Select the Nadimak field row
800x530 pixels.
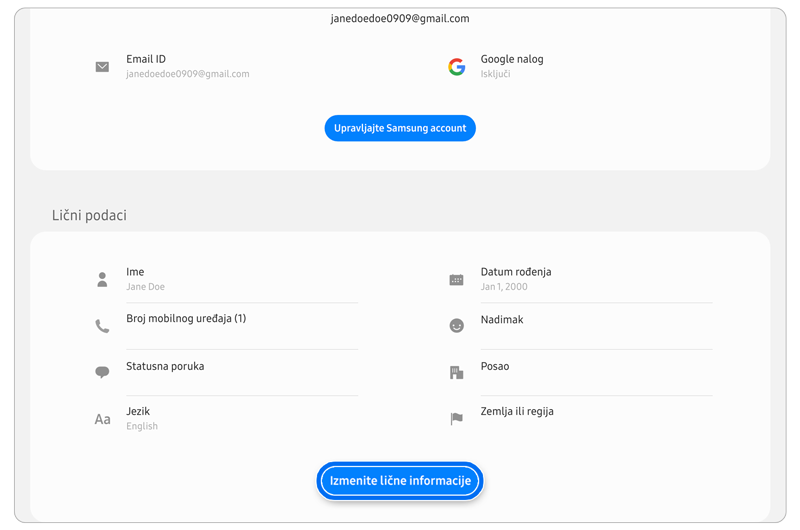[581, 325]
